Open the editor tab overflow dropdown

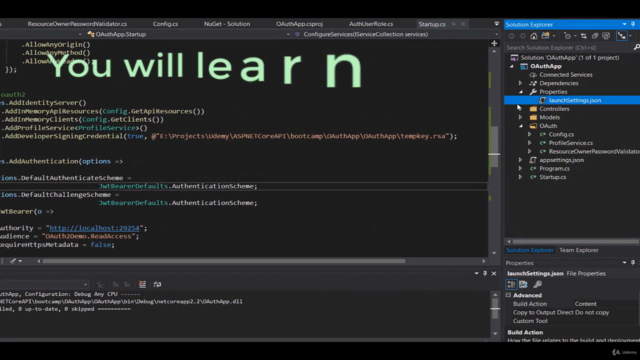(496, 24)
